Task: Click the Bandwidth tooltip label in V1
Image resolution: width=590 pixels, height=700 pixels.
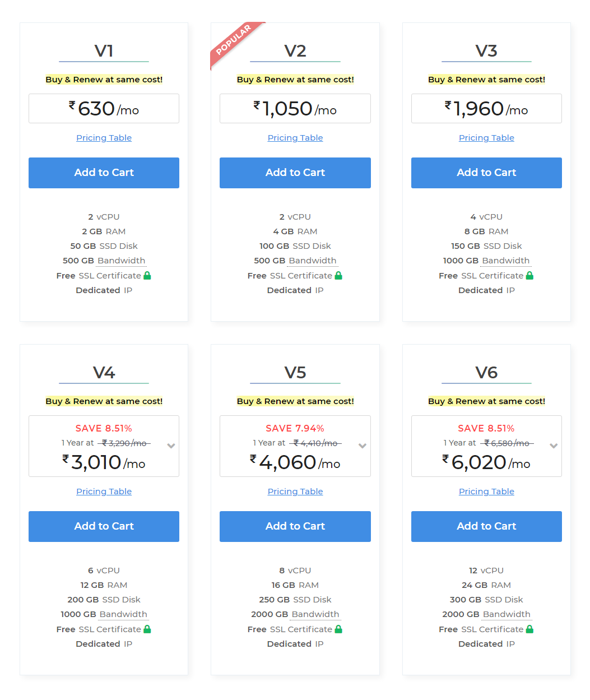Action: pyautogui.click(x=122, y=261)
